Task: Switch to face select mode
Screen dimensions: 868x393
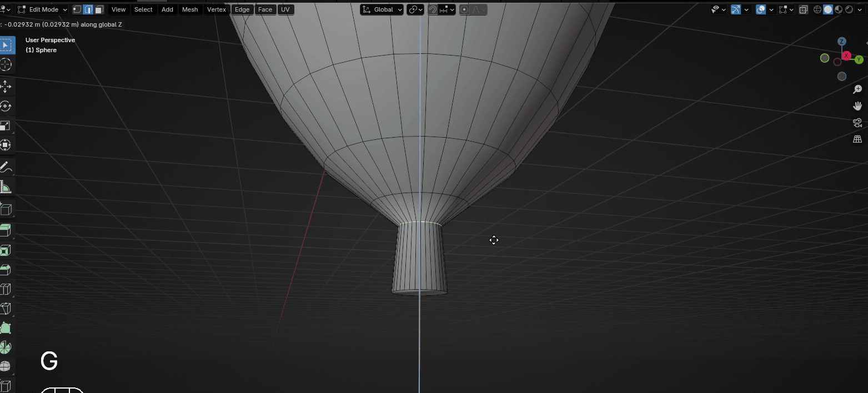Action: coord(99,9)
